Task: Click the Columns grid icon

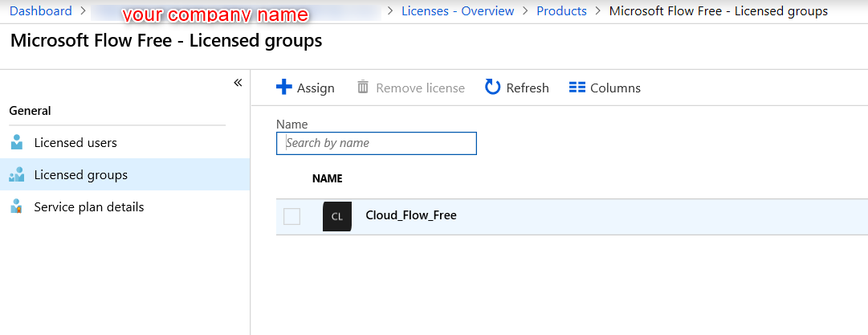Action: (x=577, y=88)
